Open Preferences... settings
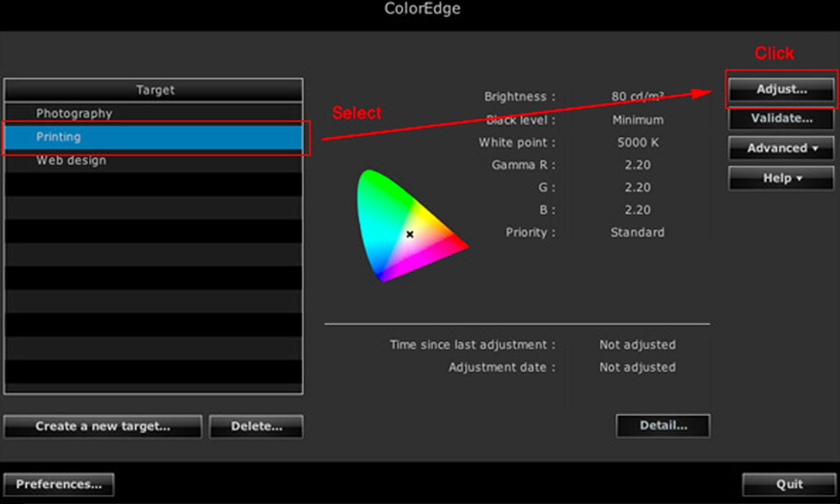840x504 pixels. tap(59, 484)
